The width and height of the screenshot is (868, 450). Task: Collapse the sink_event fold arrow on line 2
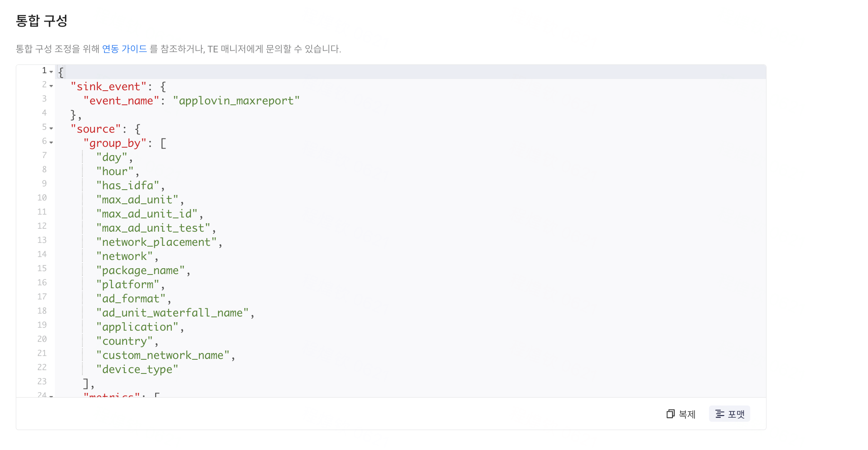click(51, 86)
